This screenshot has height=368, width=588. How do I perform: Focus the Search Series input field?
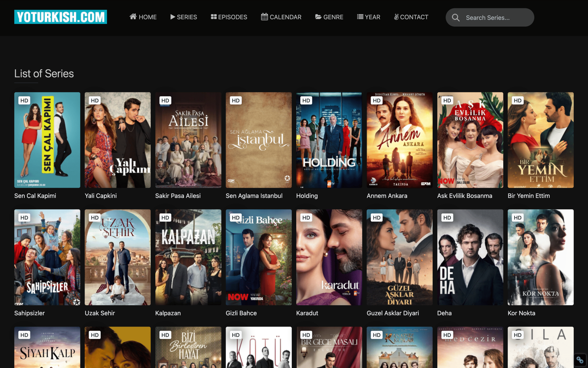[x=490, y=18]
